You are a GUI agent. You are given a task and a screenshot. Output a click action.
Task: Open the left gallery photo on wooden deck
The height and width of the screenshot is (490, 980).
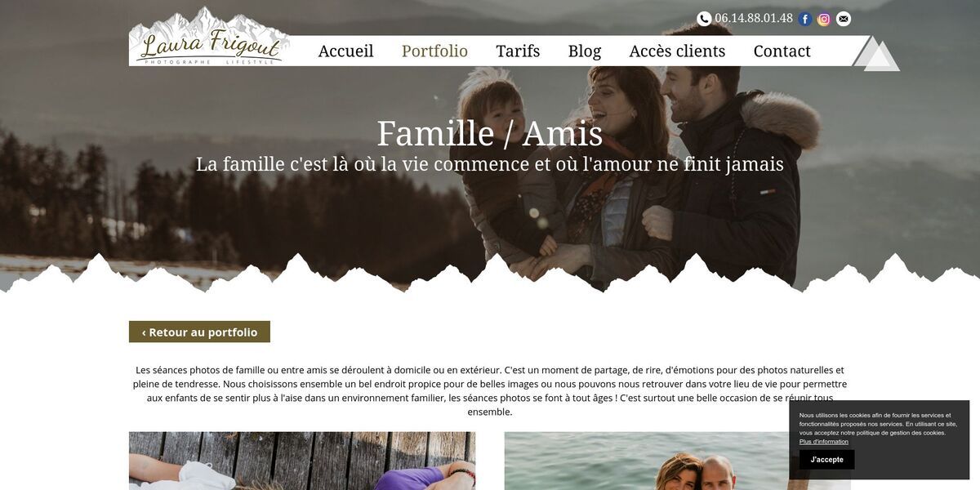pyautogui.click(x=302, y=461)
